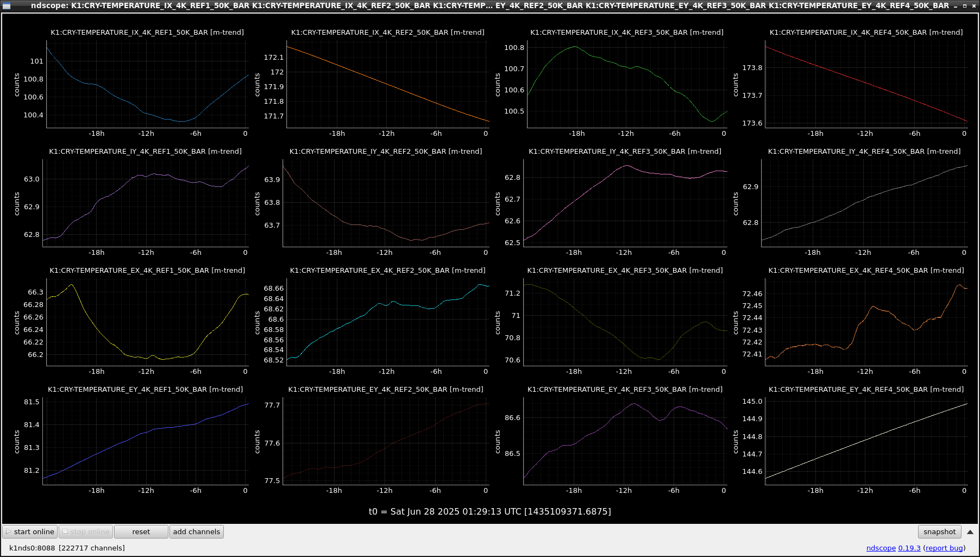Click the 101 y-axis tick in IX REF1 plot
Viewport: 980px width, 557px height.
click(36, 61)
